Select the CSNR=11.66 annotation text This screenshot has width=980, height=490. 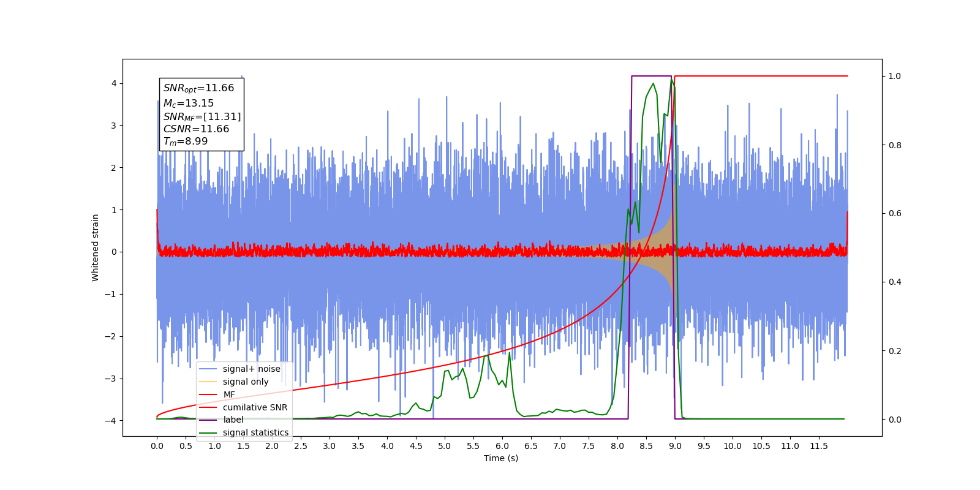click(196, 129)
